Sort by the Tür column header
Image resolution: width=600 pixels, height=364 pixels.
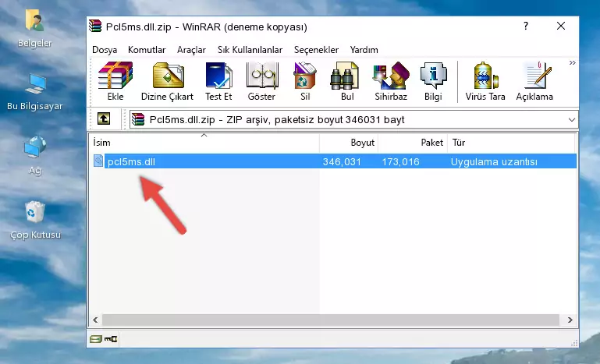[511, 143]
